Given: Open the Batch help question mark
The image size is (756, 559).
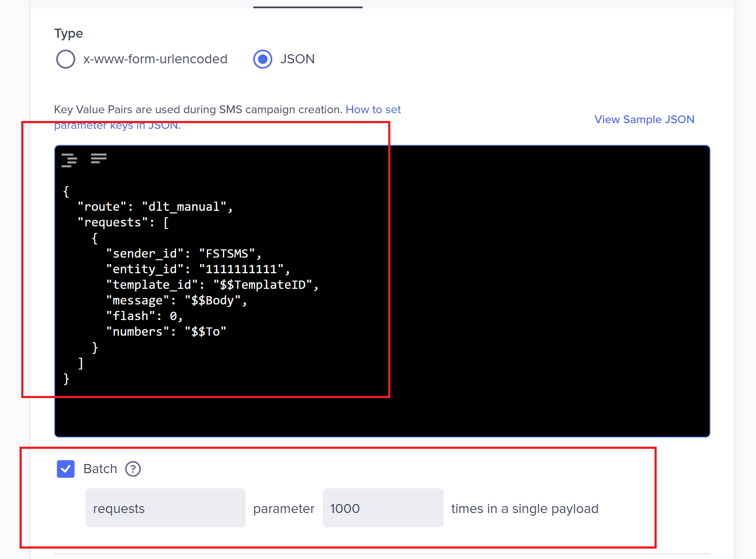Looking at the screenshot, I should [x=133, y=469].
